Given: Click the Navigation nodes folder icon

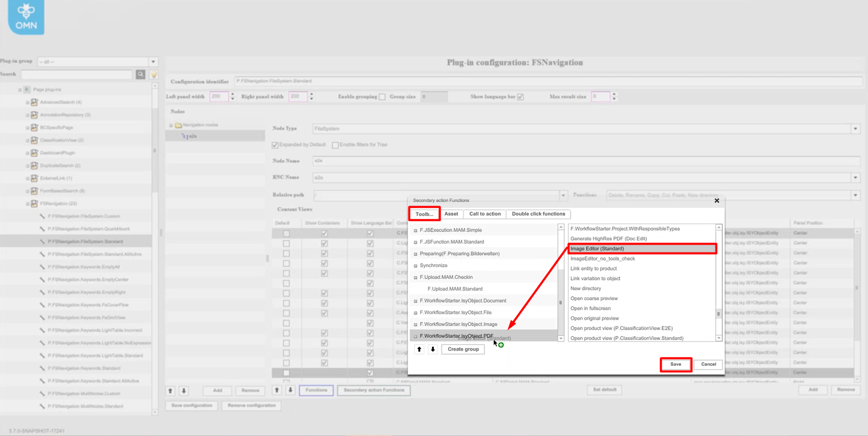Looking at the screenshot, I should tap(178, 125).
